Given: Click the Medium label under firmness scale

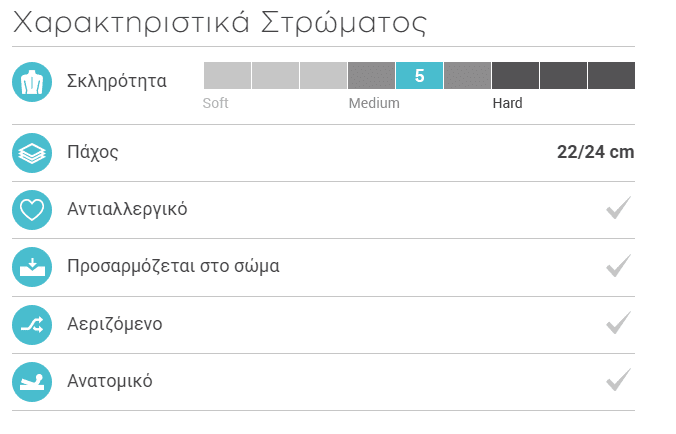Looking at the screenshot, I should click(x=374, y=103).
